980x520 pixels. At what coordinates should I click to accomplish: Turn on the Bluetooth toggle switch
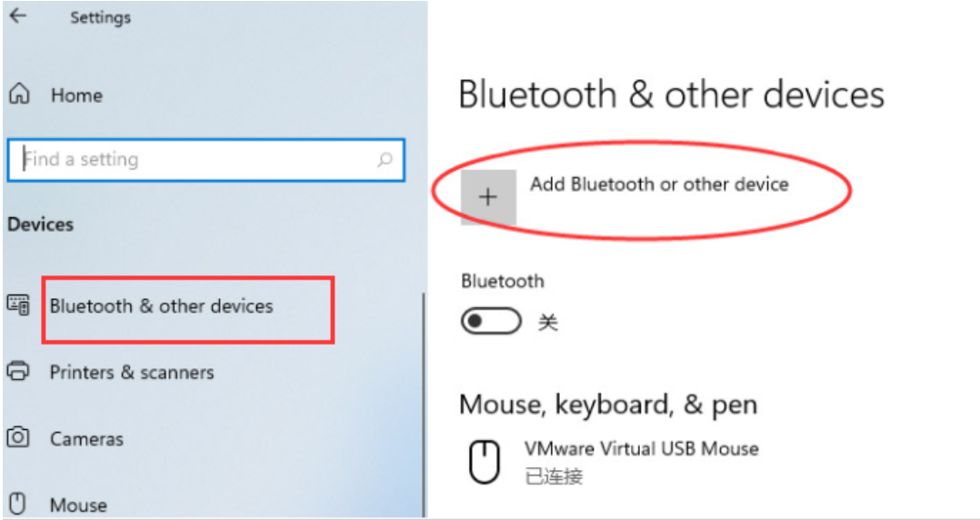tap(491, 322)
